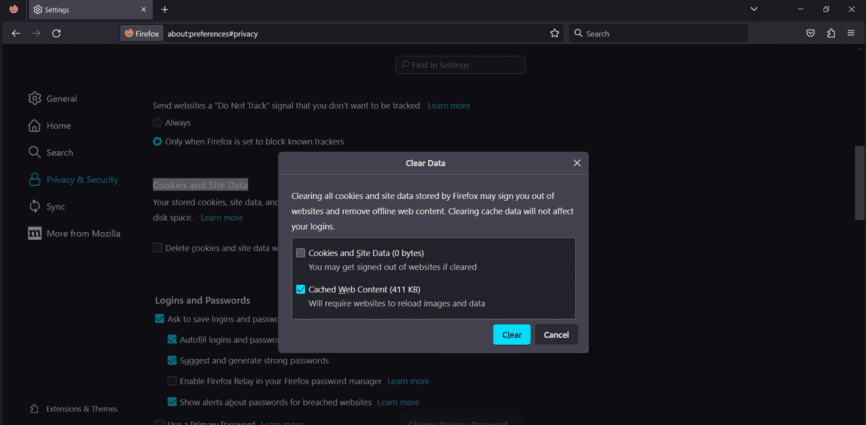Toggle Suggest and generate strong passwords
This screenshot has height=425, width=866.
pos(172,360)
